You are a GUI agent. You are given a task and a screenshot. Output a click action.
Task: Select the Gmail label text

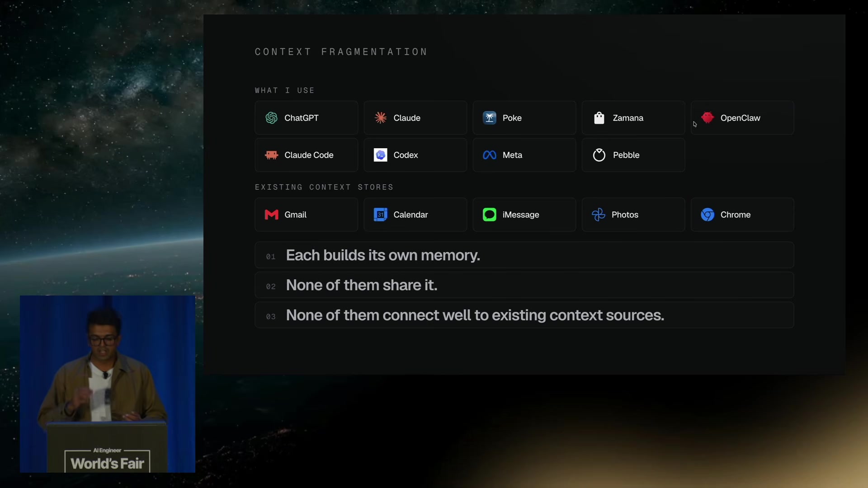coord(295,215)
